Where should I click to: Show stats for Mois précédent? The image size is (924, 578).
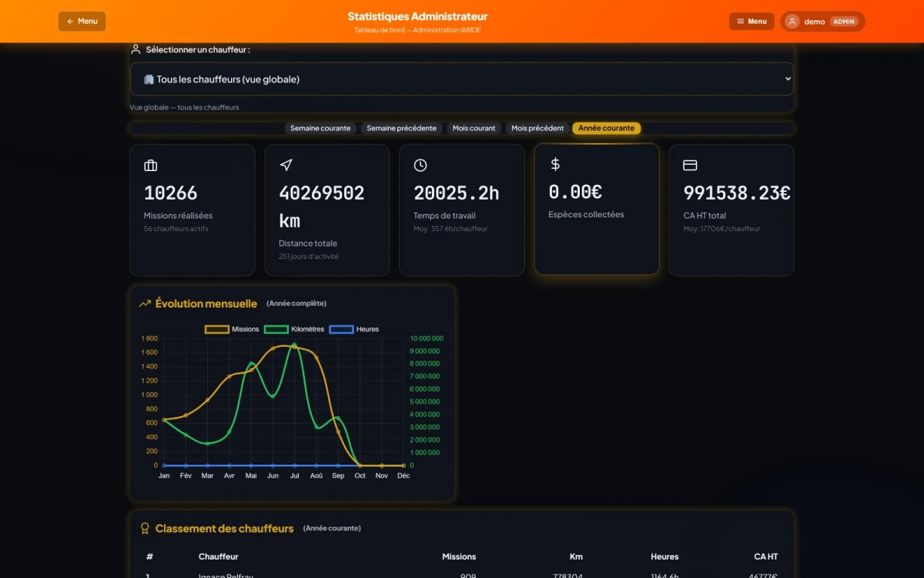537,128
